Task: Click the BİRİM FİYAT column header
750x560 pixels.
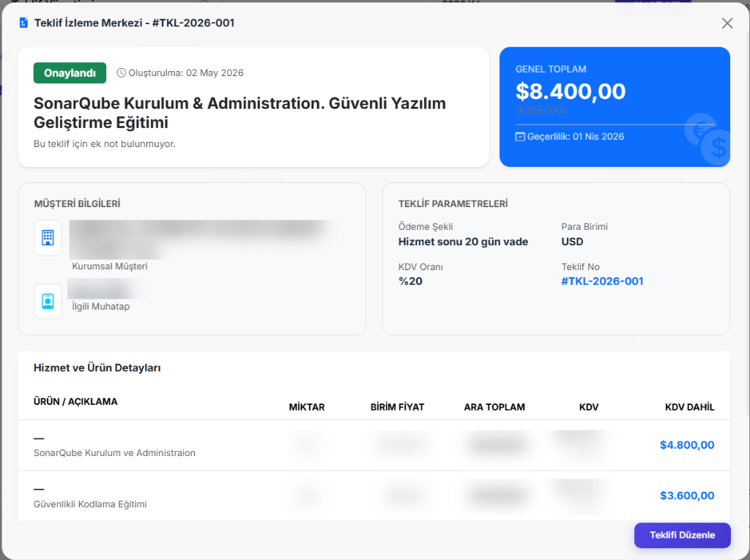Action: point(397,407)
